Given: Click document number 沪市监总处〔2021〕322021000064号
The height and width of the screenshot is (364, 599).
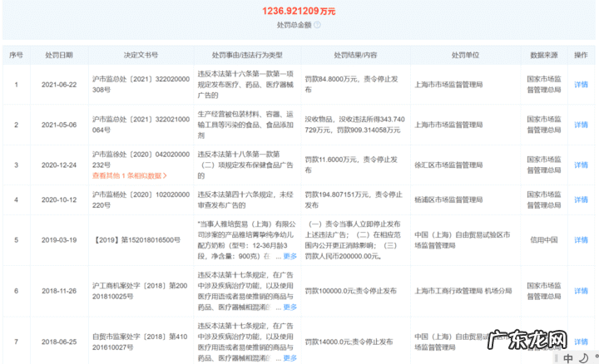Looking at the screenshot, I should (141, 125).
